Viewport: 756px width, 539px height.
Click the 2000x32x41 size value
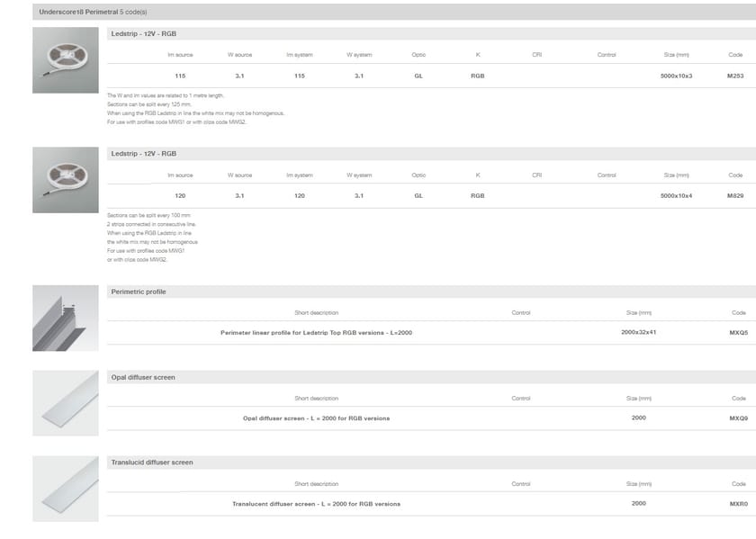[638, 333]
